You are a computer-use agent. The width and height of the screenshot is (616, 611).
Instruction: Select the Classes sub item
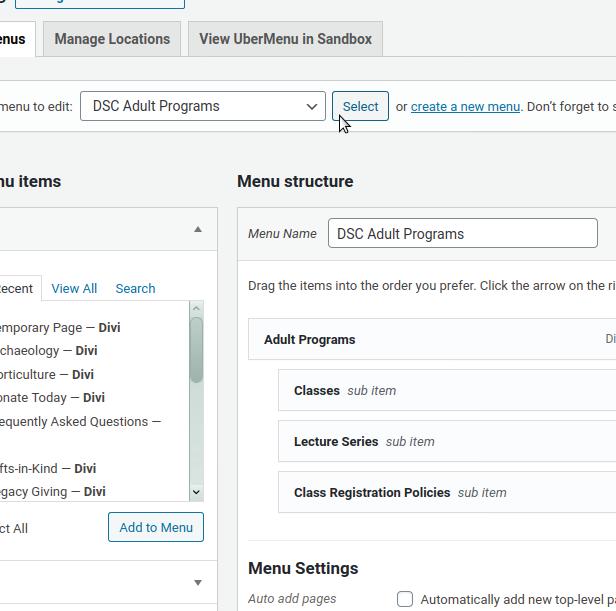pos(447,390)
